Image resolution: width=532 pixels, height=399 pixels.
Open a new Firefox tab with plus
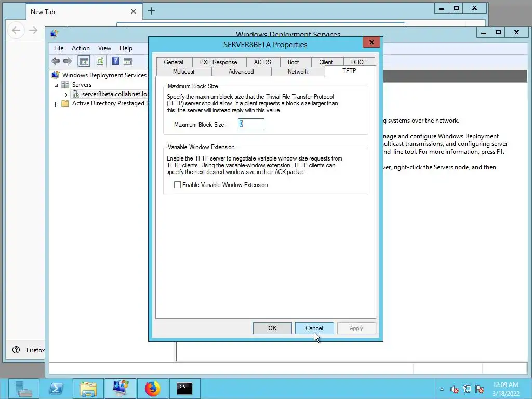pos(151,11)
